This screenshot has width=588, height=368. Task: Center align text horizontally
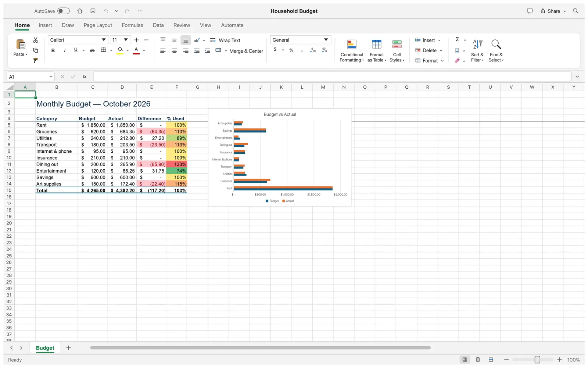(x=174, y=51)
